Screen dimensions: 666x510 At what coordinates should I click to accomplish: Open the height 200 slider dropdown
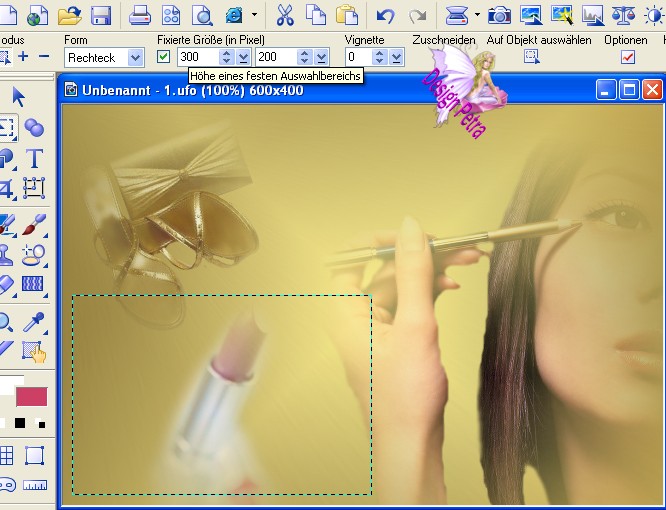point(322,57)
